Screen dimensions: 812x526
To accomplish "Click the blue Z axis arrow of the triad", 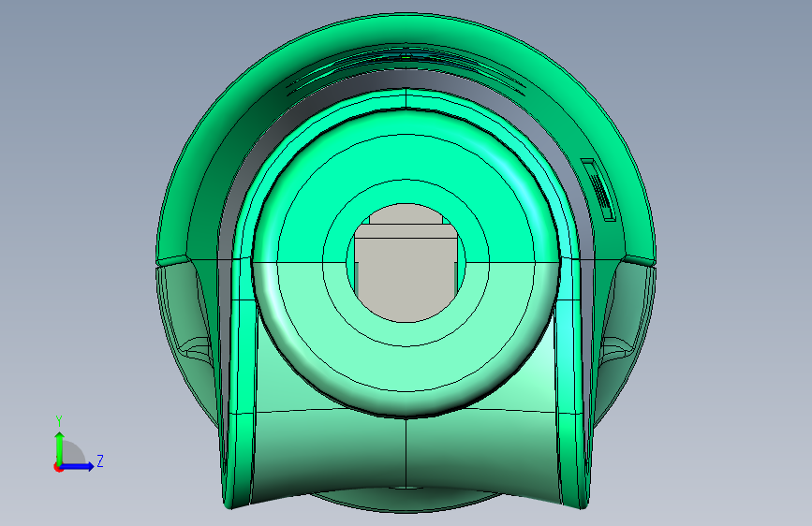I will pos(78,466).
